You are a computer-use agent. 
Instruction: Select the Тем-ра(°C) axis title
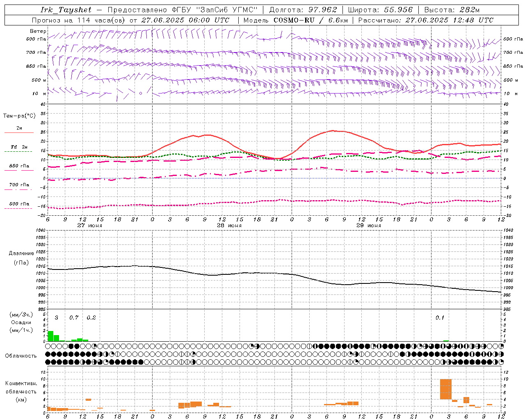tap(19, 116)
